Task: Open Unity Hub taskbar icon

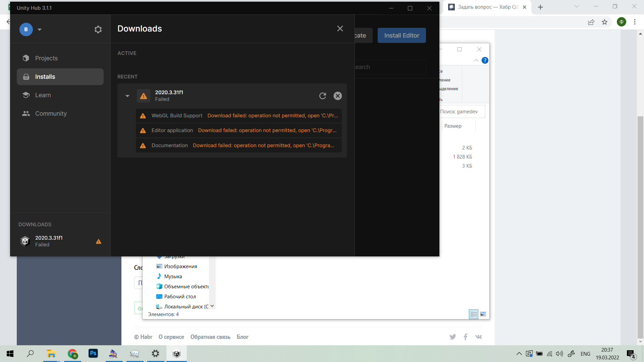Action: pos(176,354)
